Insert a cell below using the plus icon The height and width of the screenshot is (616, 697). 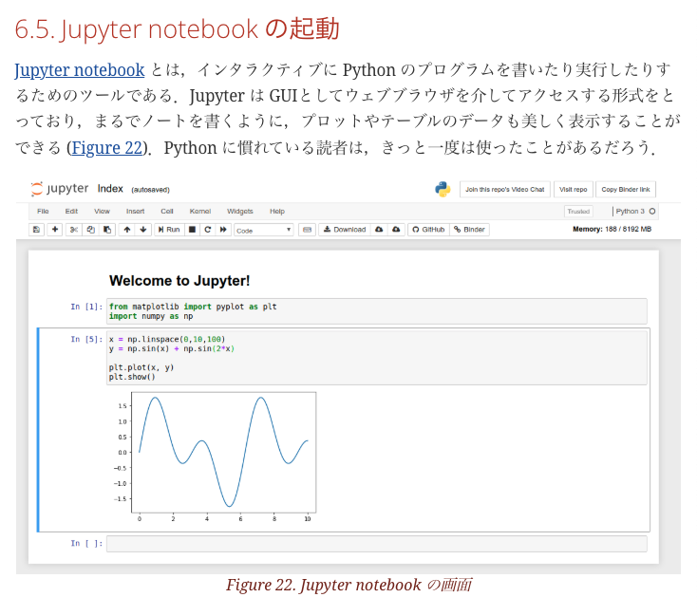pos(55,230)
